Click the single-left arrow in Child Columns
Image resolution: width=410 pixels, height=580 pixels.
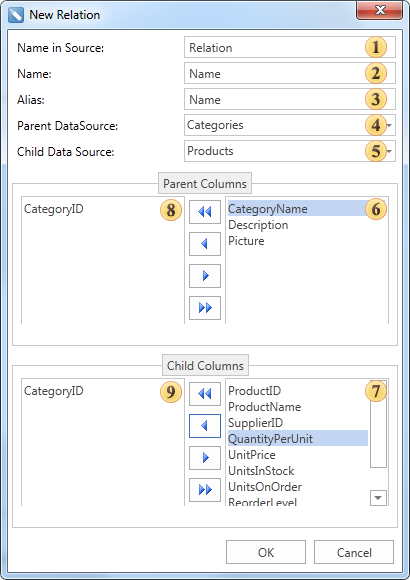pyautogui.click(x=205, y=426)
